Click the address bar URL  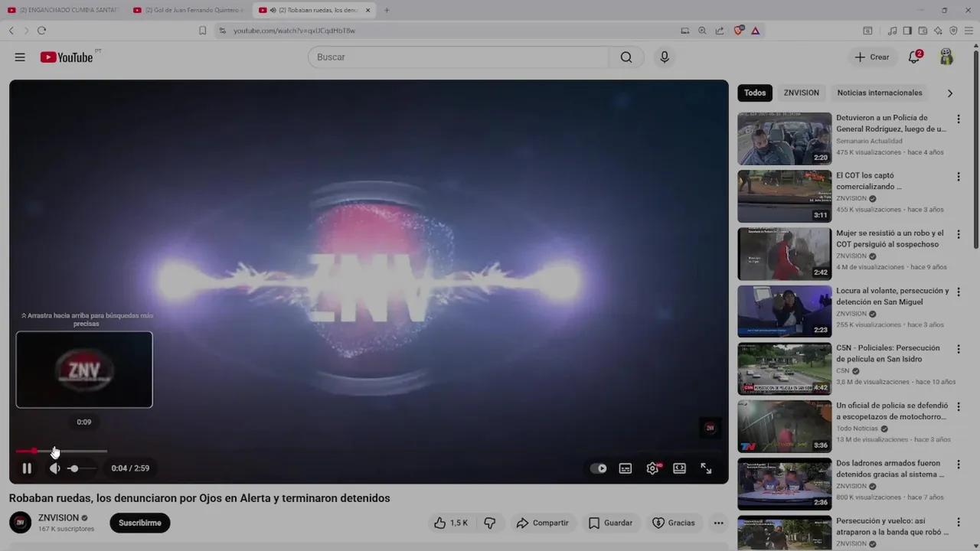point(294,31)
